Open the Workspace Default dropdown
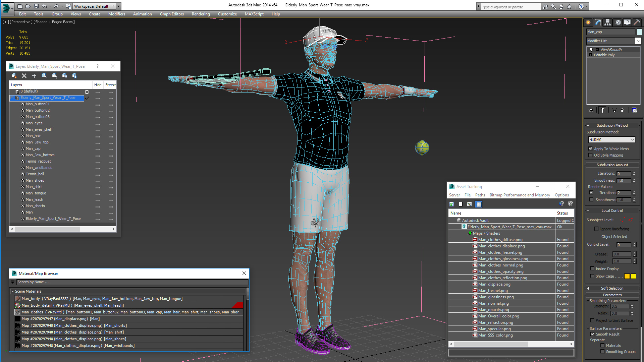Viewport: 644px width, 362px height. 94,6
